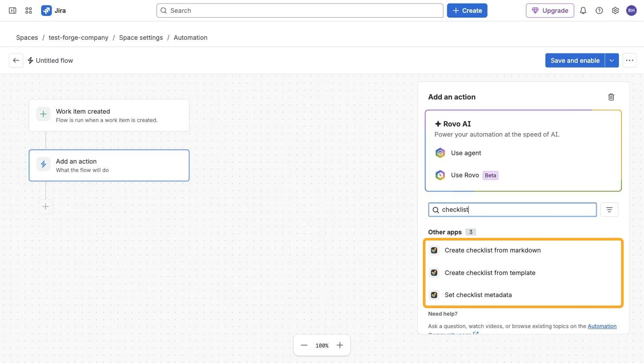Zoom in the canvas with plus
644x363 pixels.
pos(340,345)
